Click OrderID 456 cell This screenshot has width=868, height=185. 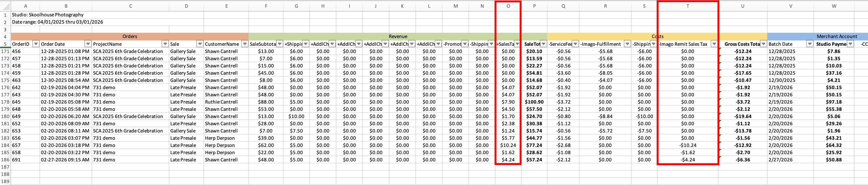[25, 52]
